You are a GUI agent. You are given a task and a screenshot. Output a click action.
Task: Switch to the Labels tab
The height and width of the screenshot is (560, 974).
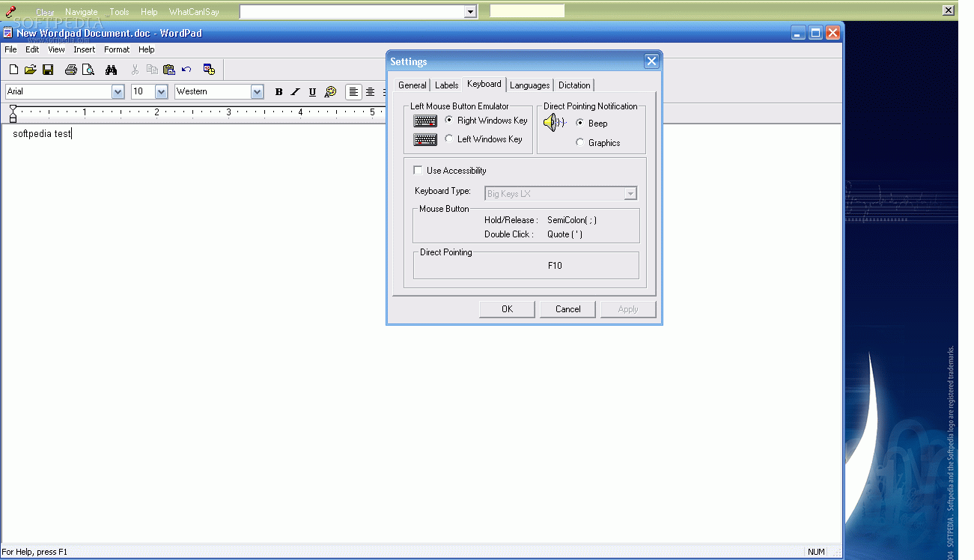pyautogui.click(x=446, y=85)
